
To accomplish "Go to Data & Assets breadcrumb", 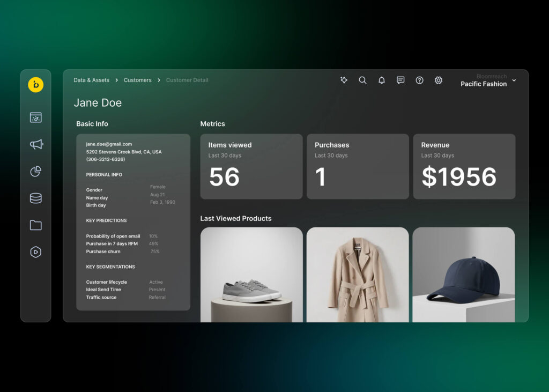I will 91,80.
